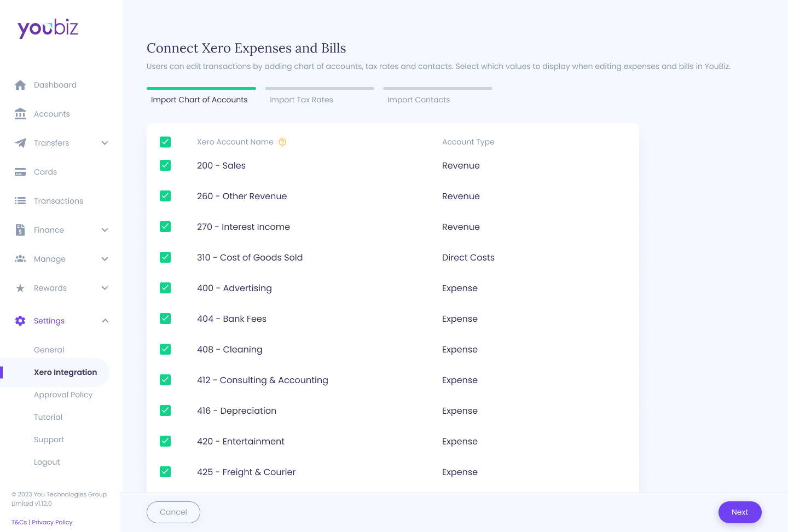
Task: Uncheck the select-all checkbox in table header
Action: click(165, 142)
